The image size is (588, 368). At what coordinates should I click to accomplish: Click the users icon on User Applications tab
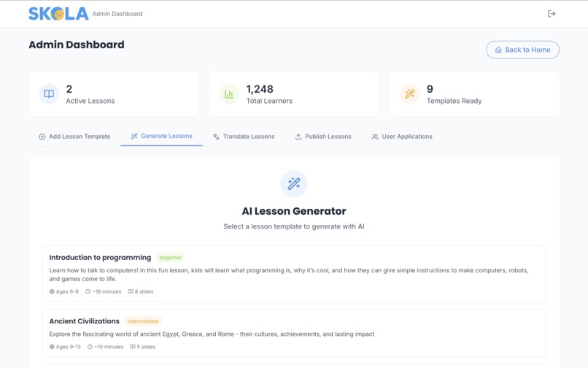[x=375, y=137]
